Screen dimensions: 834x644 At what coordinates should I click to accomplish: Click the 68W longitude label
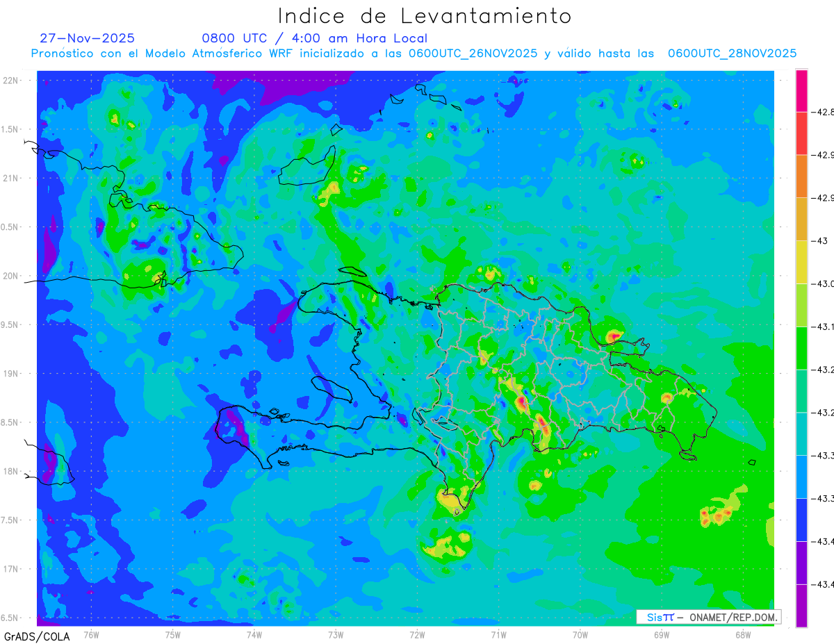click(x=743, y=635)
